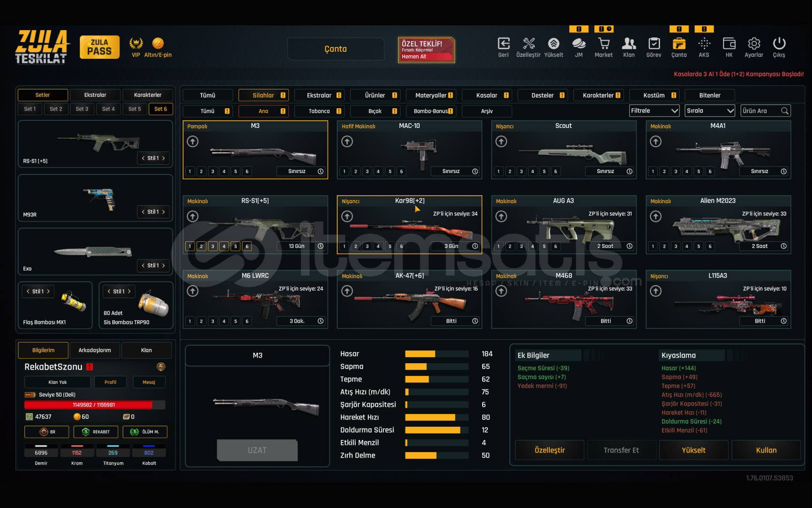The height and width of the screenshot is (508, 812).
Task: Click the Hasar stat bar
Action: (437, 354)
